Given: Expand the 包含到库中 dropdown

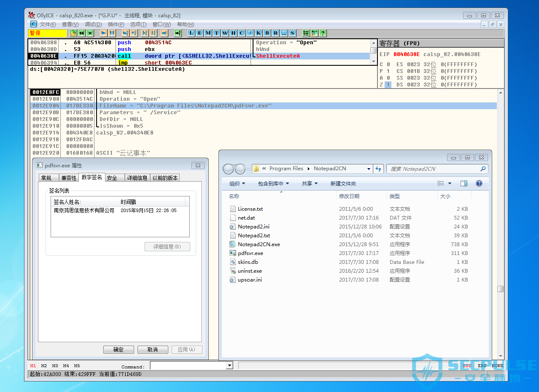Looking at the screenshot, I should tap(274, 184).
